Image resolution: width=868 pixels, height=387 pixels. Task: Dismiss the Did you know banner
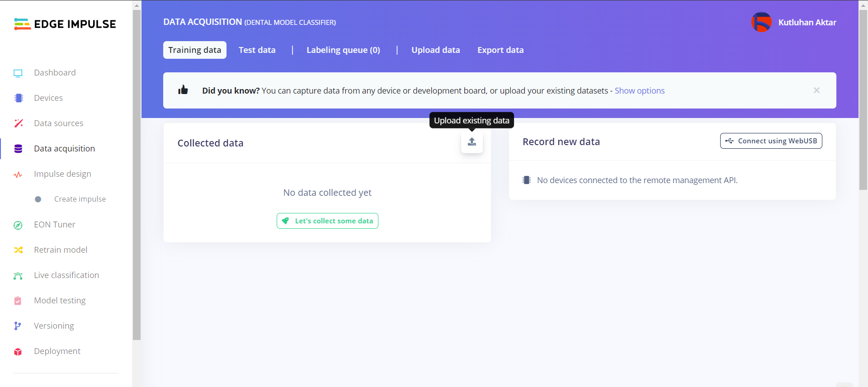coord(816,90)
